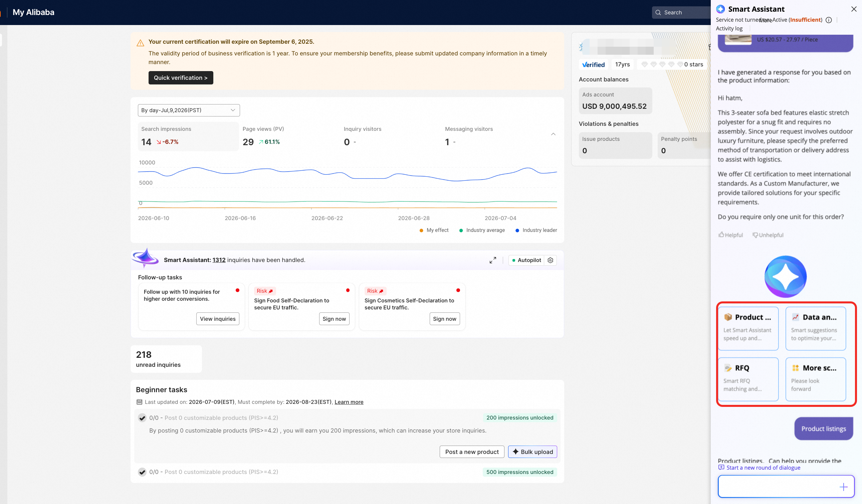Click the check icon of 200 impressions task

click(x=142, y=418)
